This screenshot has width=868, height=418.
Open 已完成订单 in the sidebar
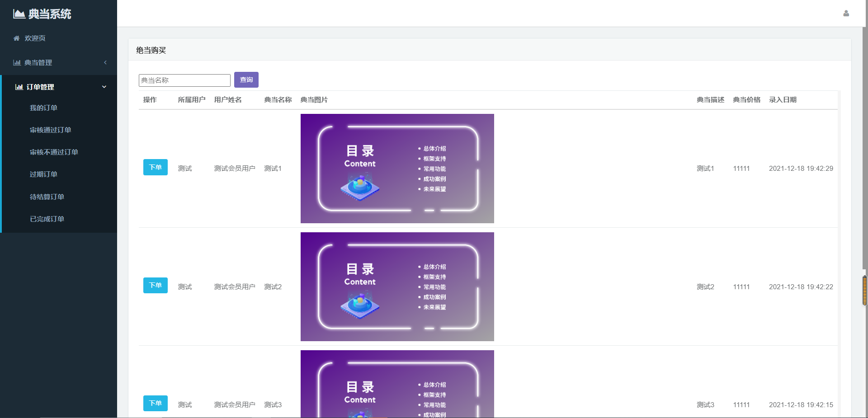tap(47, 219)
